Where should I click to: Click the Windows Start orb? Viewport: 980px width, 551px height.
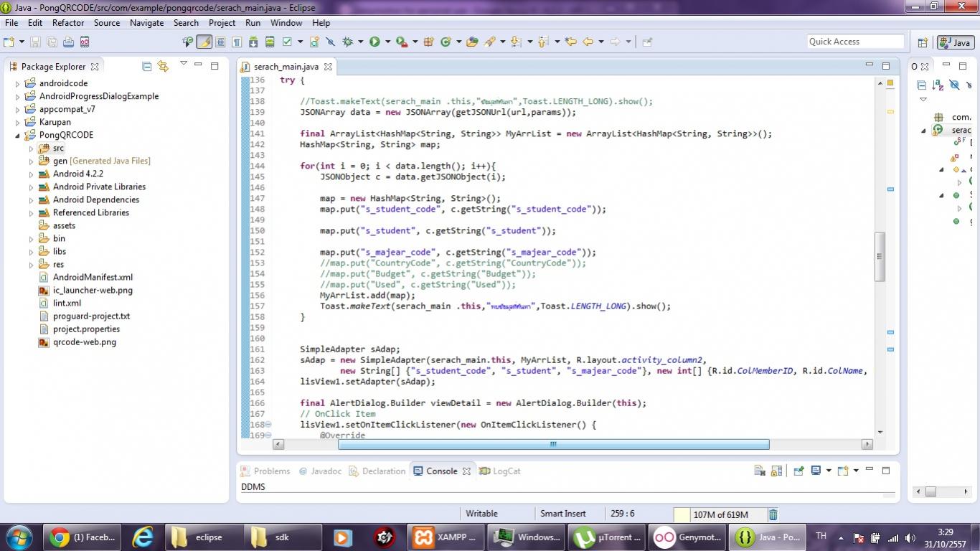tap(18, 536)
